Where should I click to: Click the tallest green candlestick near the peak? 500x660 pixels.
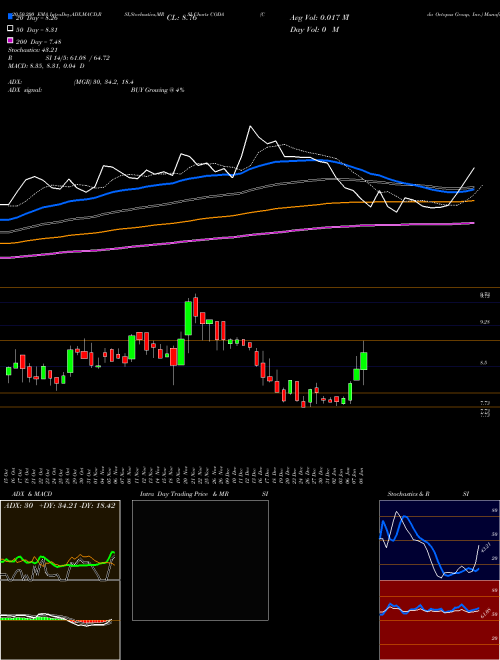(188, 318)
